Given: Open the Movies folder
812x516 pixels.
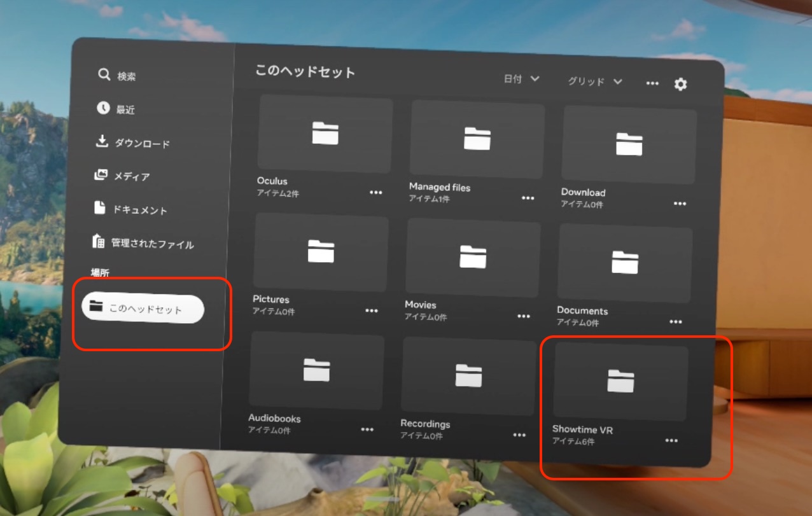Looking at the screenshot, I should pyautogui.click(x=473, y=257).
